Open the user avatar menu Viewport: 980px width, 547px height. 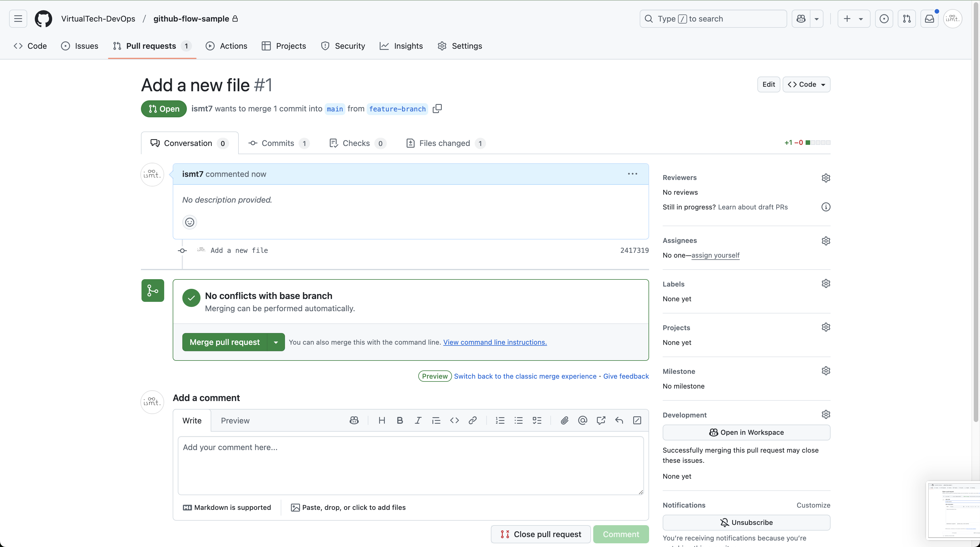coord(952,19)
